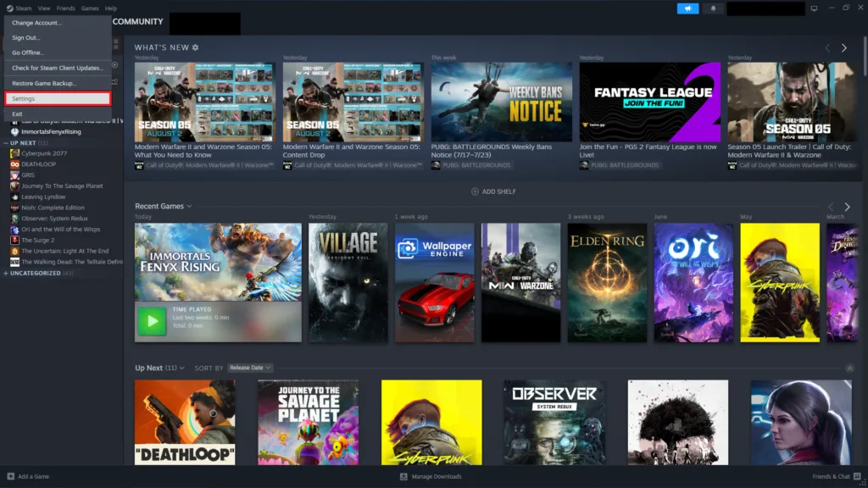Open Immortals Fenyx Rising cover in Recent Games

pos(218,263)
